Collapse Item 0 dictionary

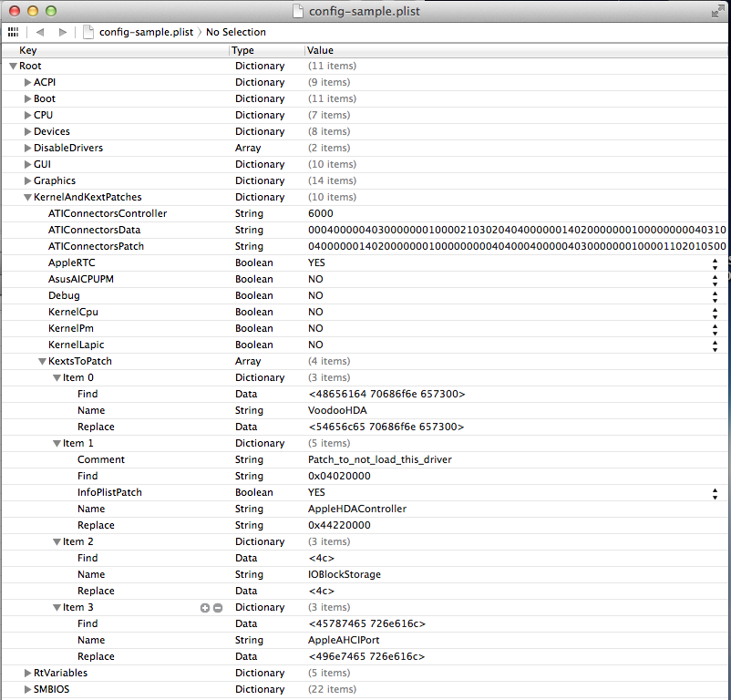57,378
